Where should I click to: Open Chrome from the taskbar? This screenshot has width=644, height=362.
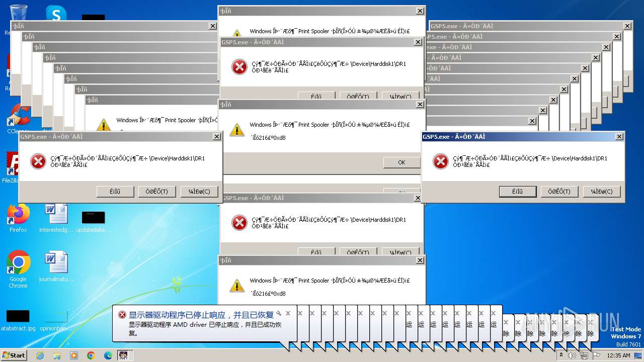[91, 355]
